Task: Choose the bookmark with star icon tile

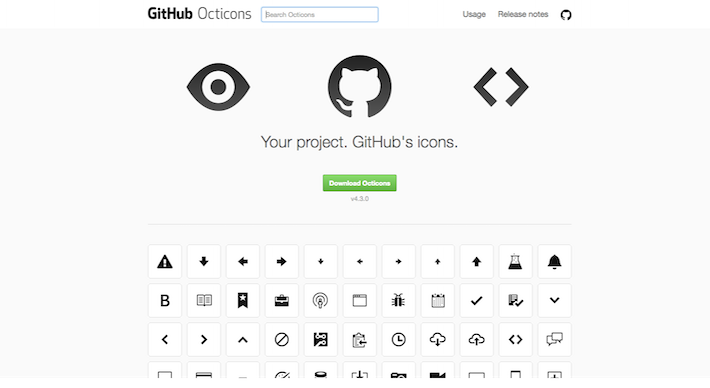Action: pyautogui.click(x=243, y=301)
